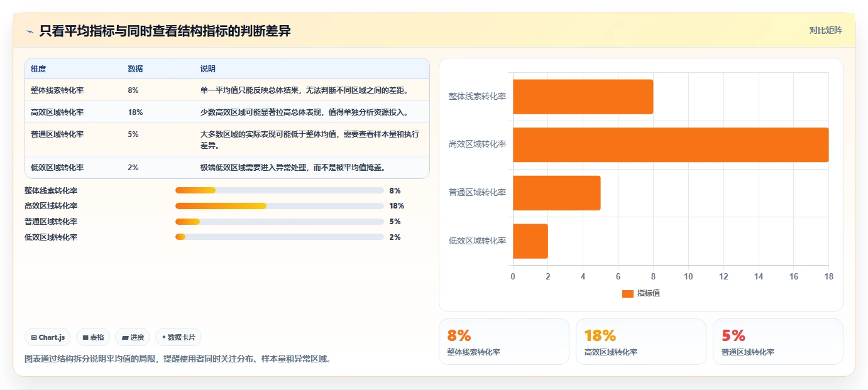
Task: Click the orange 指标值 legend swatch
Action: 627,293
